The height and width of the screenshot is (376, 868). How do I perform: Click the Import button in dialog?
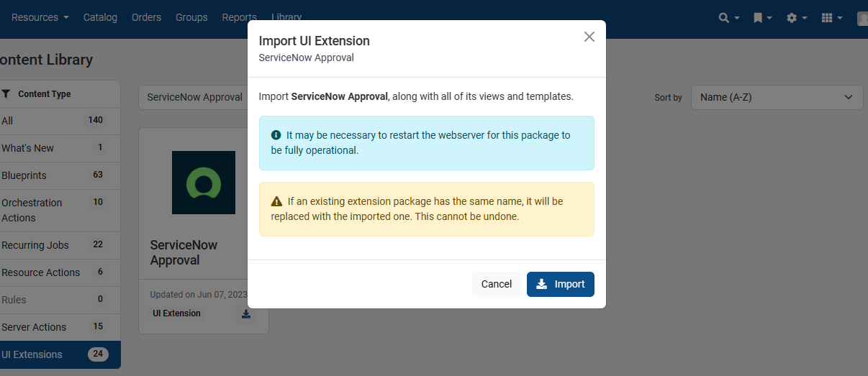pos(560,284)
